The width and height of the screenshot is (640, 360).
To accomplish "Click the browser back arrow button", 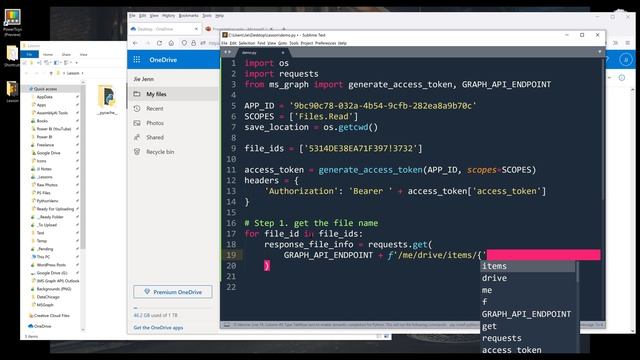I will (136, 43).
